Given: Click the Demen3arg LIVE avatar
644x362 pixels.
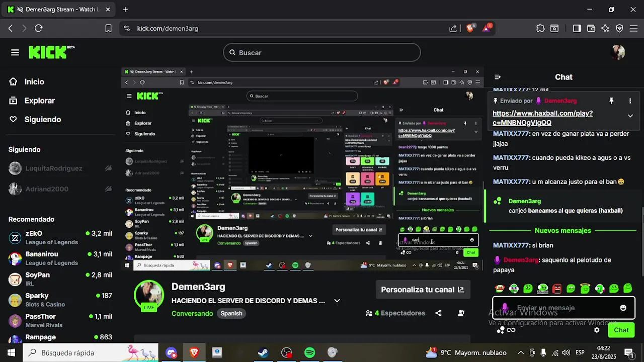Looking at the screenshot, I should [149, 296].
